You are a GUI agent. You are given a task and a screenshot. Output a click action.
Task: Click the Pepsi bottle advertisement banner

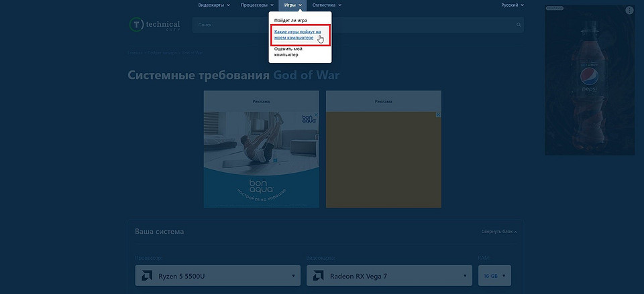[x=590, y=80]
